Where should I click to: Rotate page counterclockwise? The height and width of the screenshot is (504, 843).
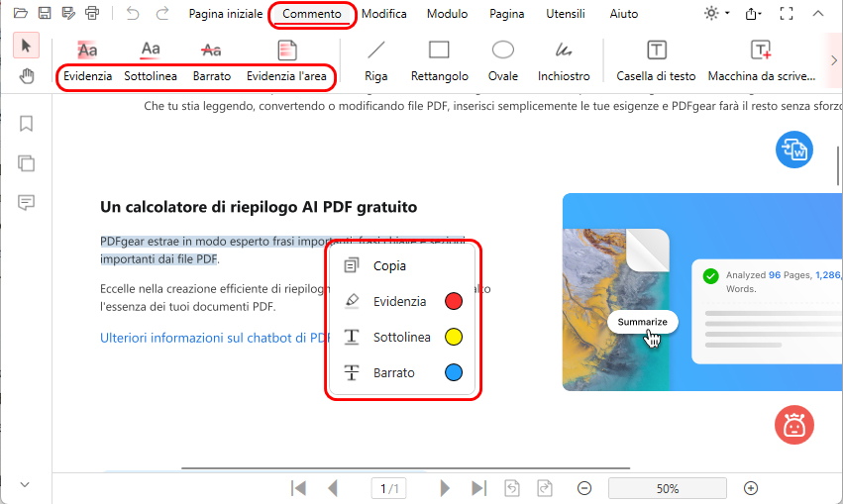tap(512, 488)
